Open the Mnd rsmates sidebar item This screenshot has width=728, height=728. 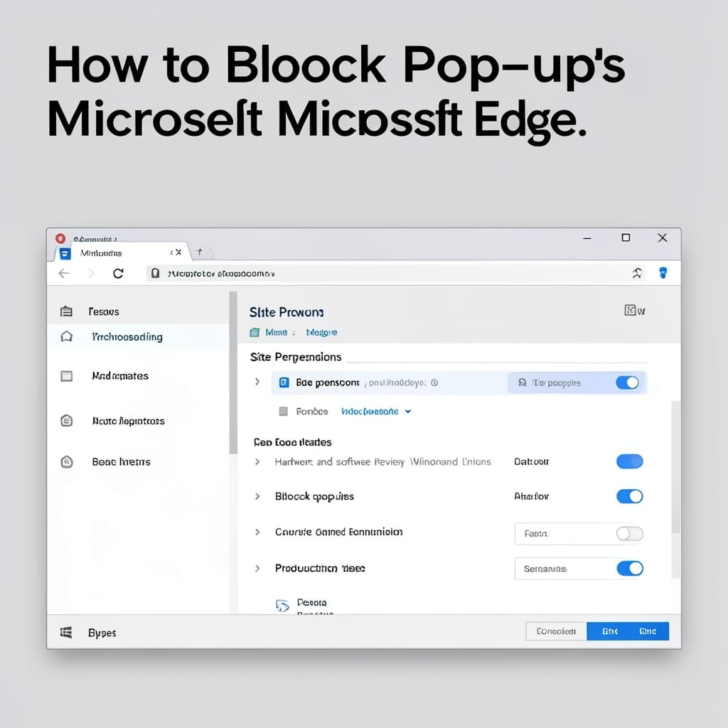[x=120, y=375]
